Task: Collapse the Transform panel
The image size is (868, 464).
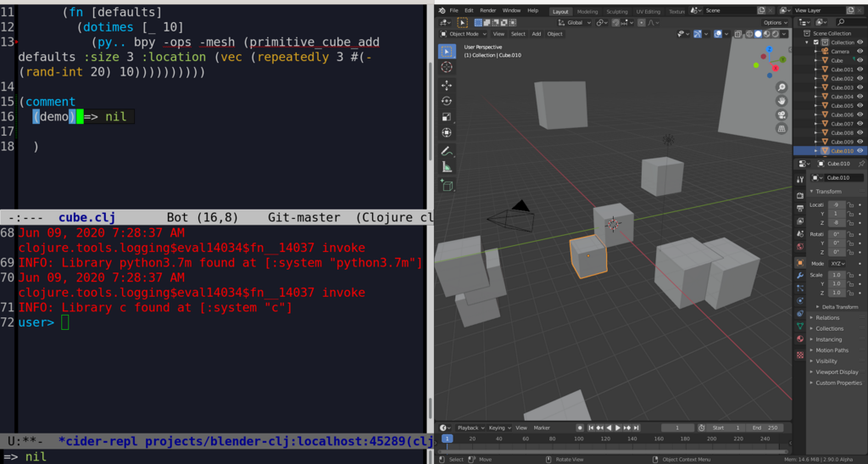Action: tap(828, 192)
